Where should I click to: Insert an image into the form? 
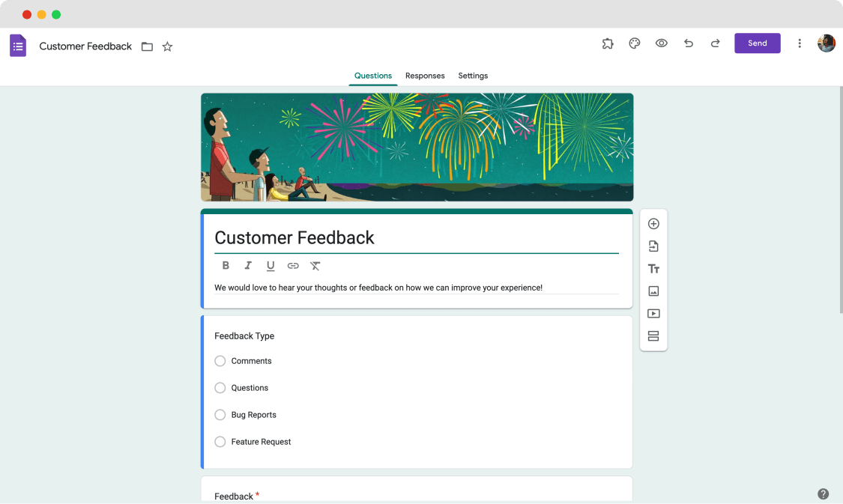653,291
